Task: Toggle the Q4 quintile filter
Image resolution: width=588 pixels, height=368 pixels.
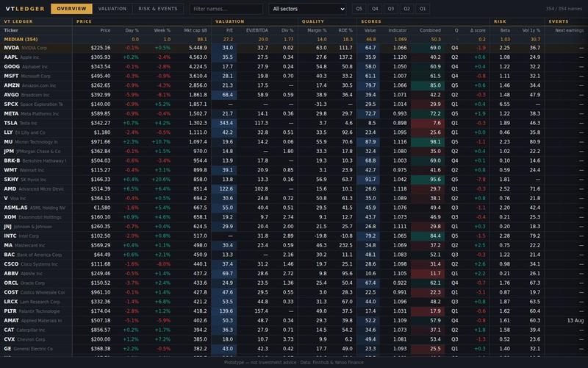Action: tap(375, 9)
